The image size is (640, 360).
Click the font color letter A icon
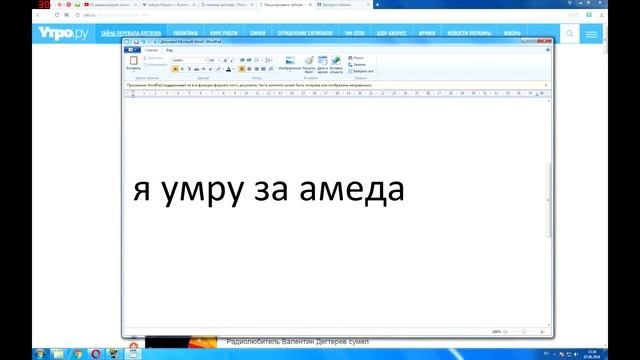pos(229,69)
